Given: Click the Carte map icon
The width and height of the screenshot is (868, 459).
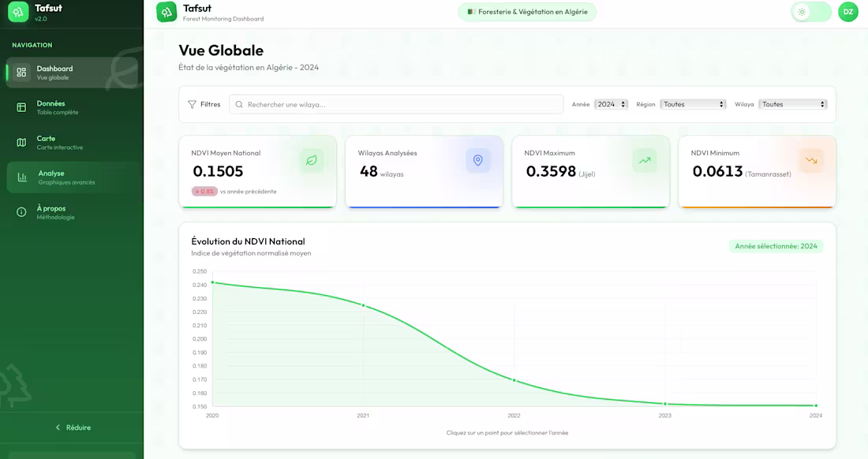Looking at the screenshot, I should [x=21, y=143].
